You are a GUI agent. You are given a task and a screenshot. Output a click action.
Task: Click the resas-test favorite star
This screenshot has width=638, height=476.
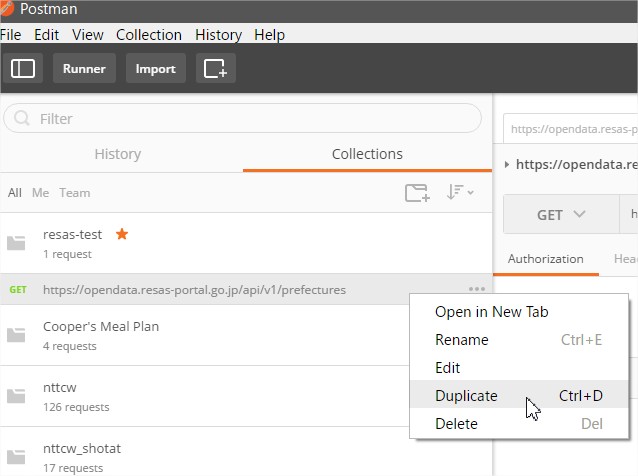pyautogui.click(x=122, y=234)
